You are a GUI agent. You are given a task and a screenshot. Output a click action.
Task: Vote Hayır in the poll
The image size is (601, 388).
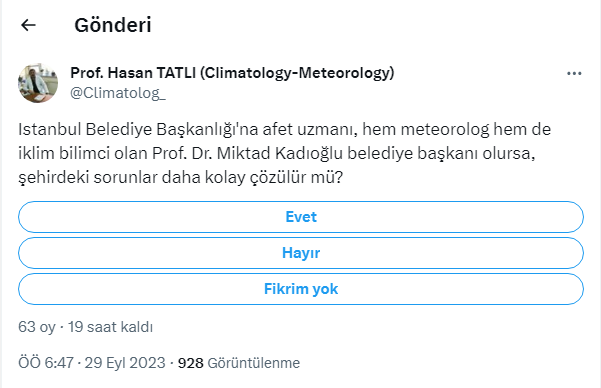coord(301,253)
